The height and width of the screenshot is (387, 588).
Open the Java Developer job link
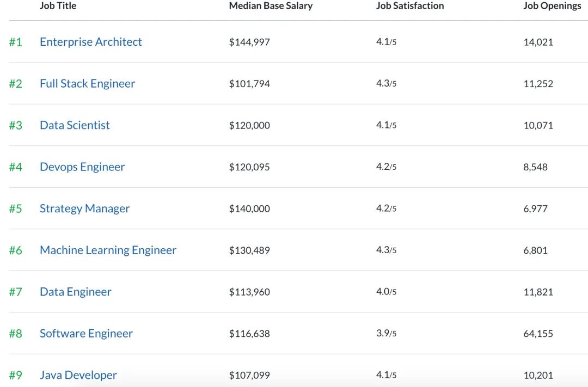click(x=78, y=375)
